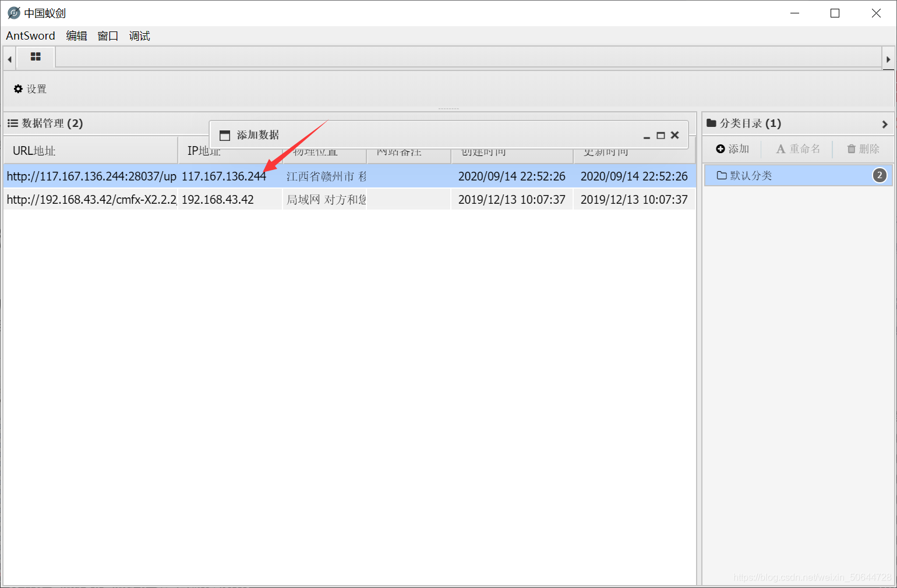Open the 窗口 menu
897x588 pixels.
108,36
